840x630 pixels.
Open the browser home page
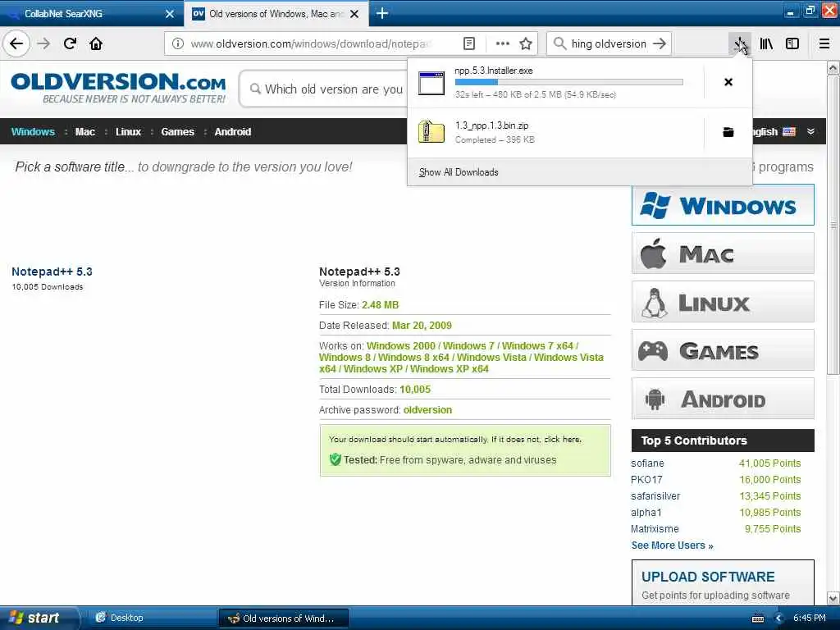tap(96, 43)
